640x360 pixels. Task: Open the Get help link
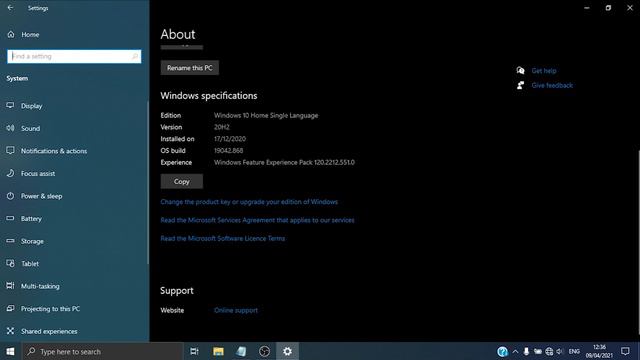click(x=544, y=71)
